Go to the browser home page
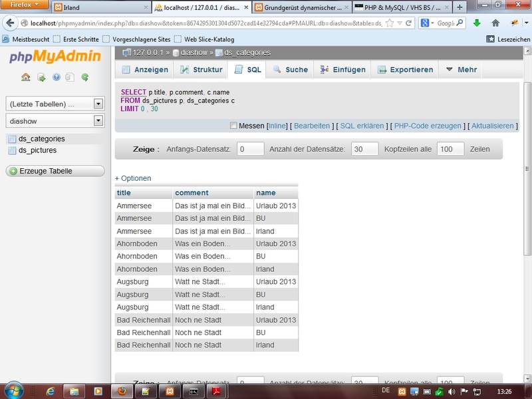 [x=495, y=23]
